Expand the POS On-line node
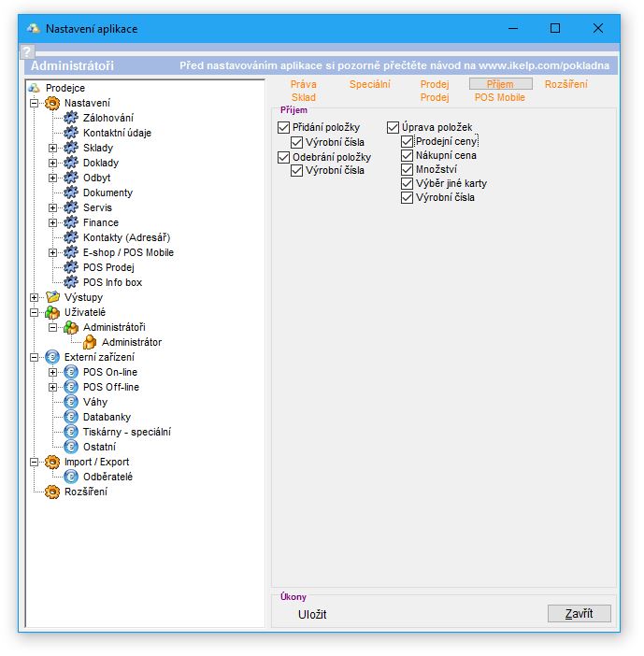This screenshot has width=644, height=656. pyautogui.click(x=53, y=372)
